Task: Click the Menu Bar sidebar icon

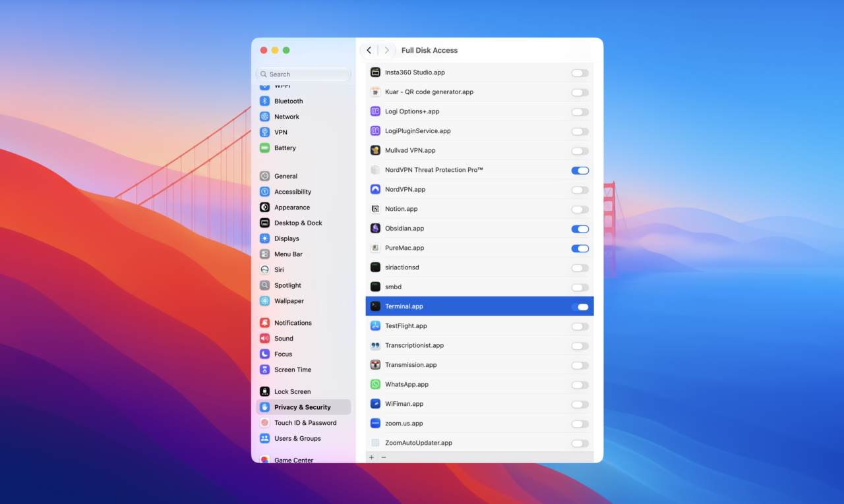Action: (x=264, y=254)
